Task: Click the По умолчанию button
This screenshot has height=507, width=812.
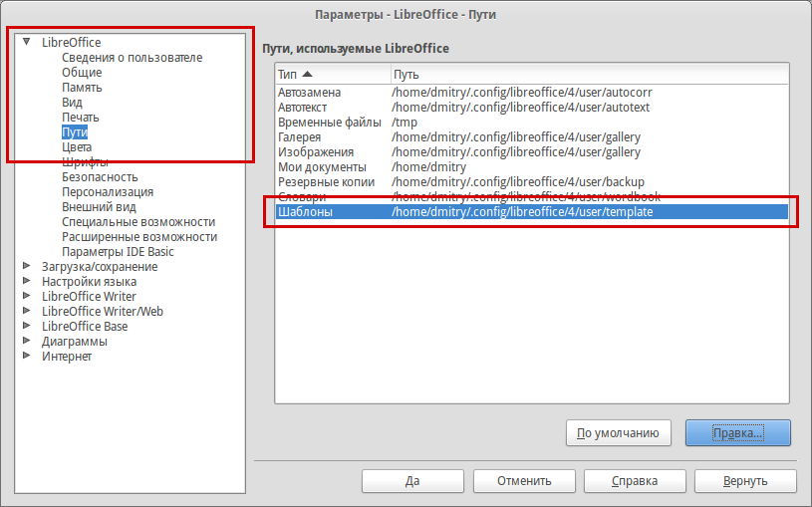Action: pyautogui.click(x=619, y=433)
